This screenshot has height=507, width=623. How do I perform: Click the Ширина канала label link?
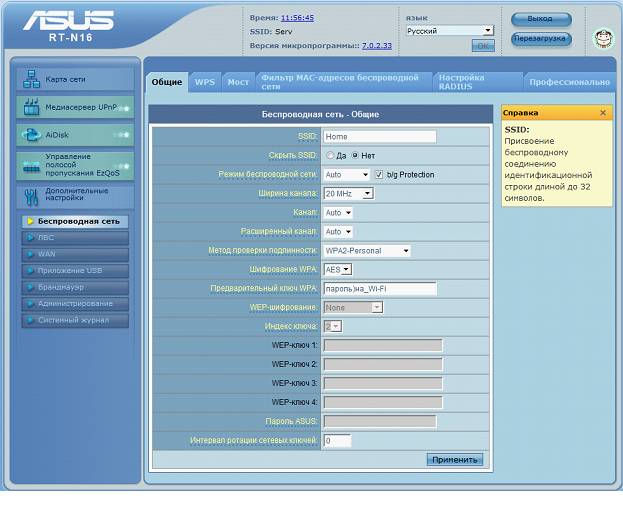288,194
